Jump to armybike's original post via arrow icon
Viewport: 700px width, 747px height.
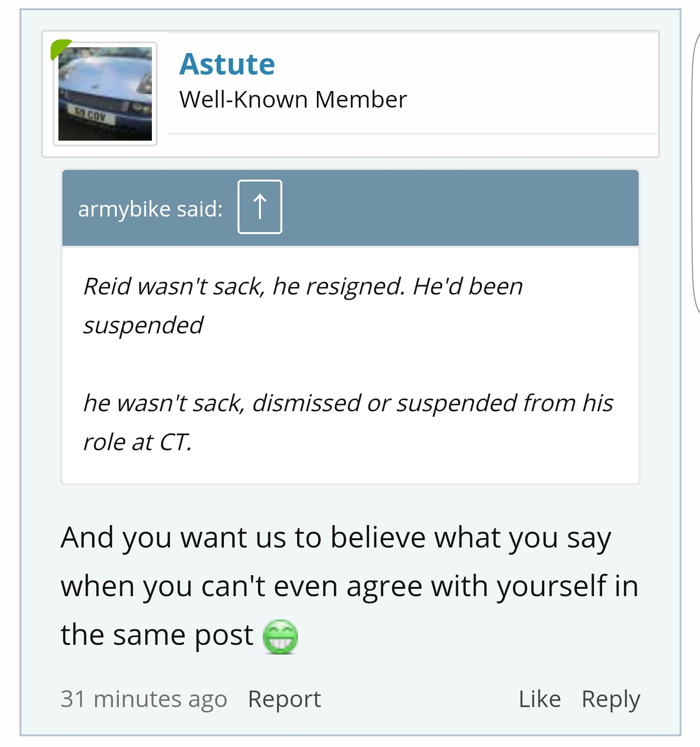(x=259, y=207)
